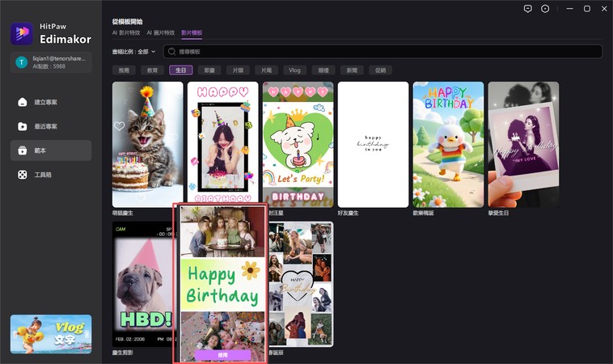Click the 摯愛生日 template title
The height and width of the screenshot is (364, 613).
498,213
